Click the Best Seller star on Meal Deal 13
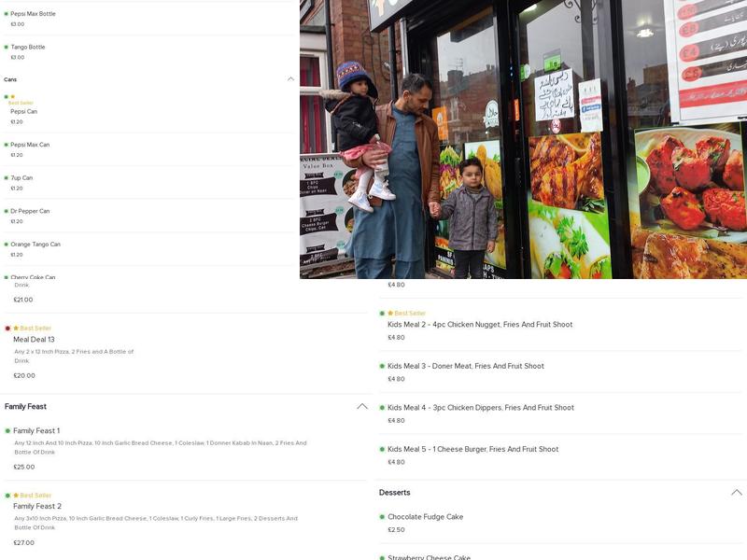 pos(16,329)
